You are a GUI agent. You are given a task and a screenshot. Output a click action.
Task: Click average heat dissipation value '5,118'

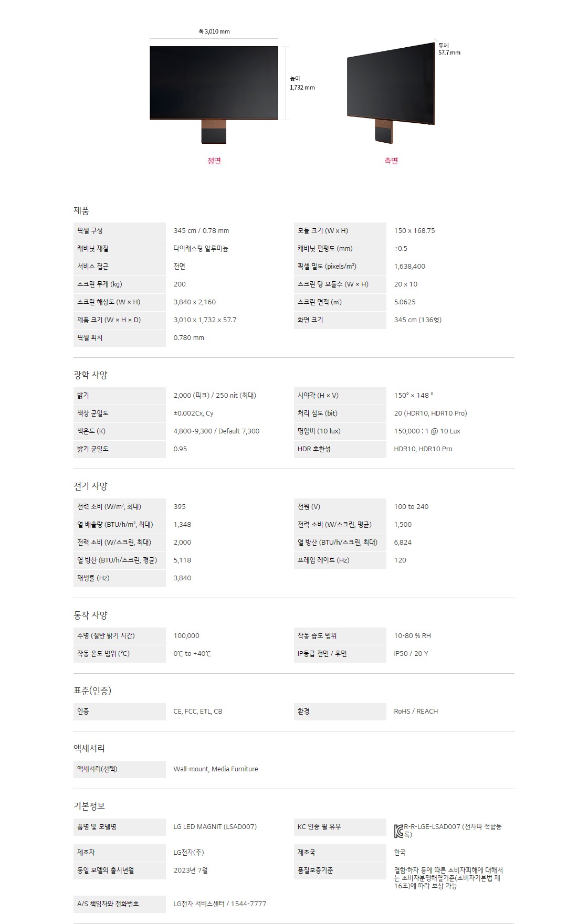(182, 560)
